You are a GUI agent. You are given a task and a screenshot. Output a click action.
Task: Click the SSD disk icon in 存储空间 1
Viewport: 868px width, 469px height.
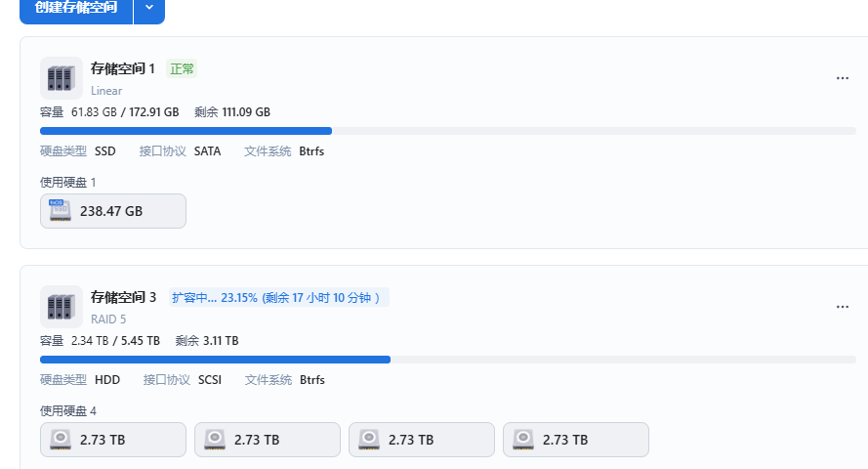coord(61,211)
